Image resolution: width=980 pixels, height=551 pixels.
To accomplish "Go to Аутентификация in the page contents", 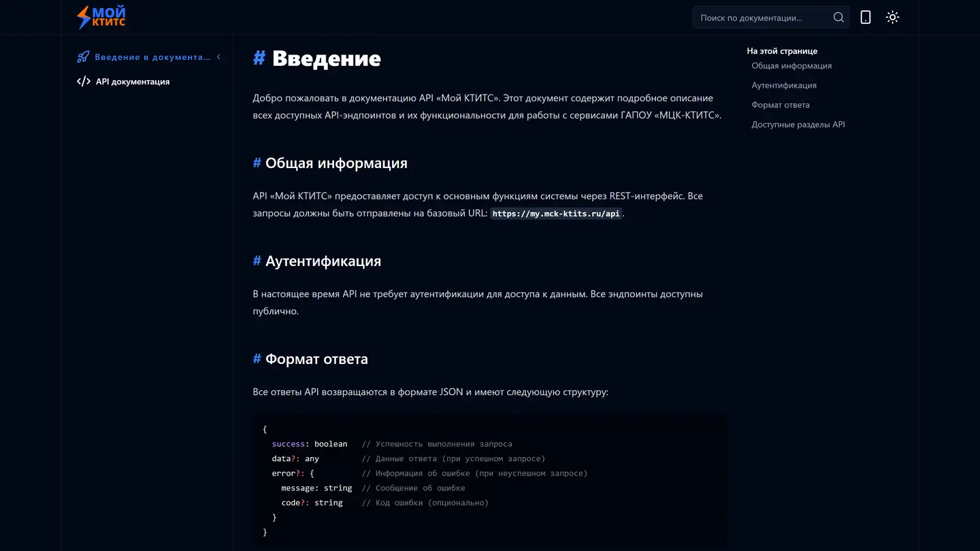I will (x=784, y=86).
